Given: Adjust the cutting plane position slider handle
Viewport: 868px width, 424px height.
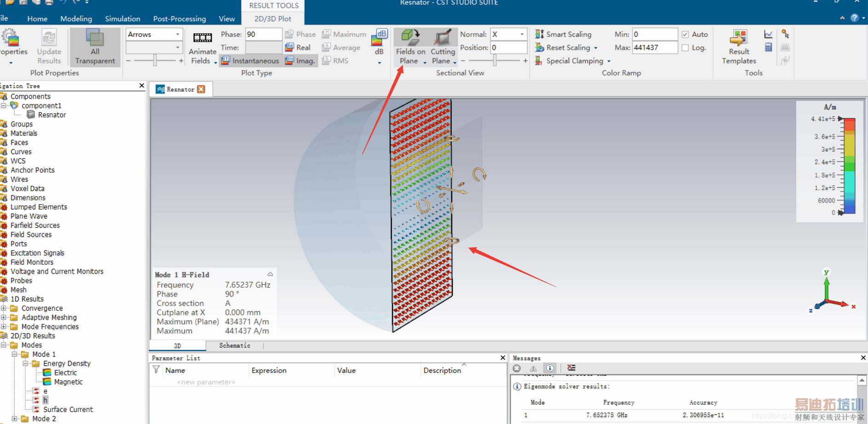Looking at the screenshot, I should pyautogui.click(x=494, y=60).
